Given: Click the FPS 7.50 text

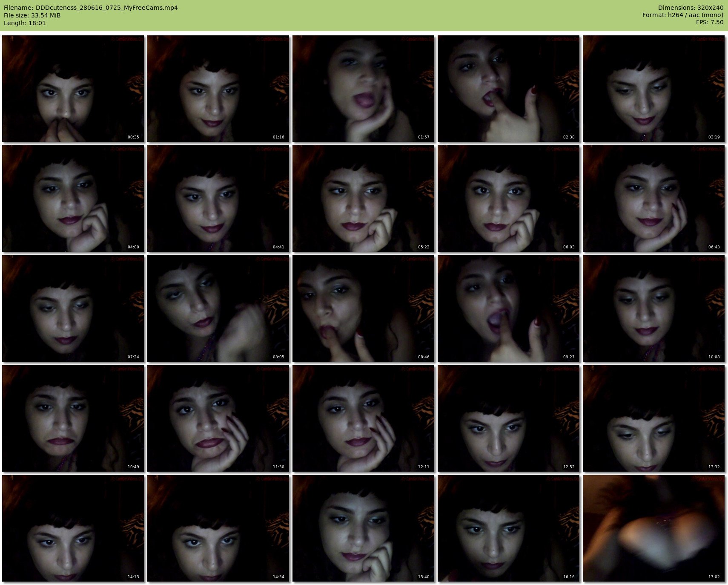Looking at the screenshot, I should (709, 22).
